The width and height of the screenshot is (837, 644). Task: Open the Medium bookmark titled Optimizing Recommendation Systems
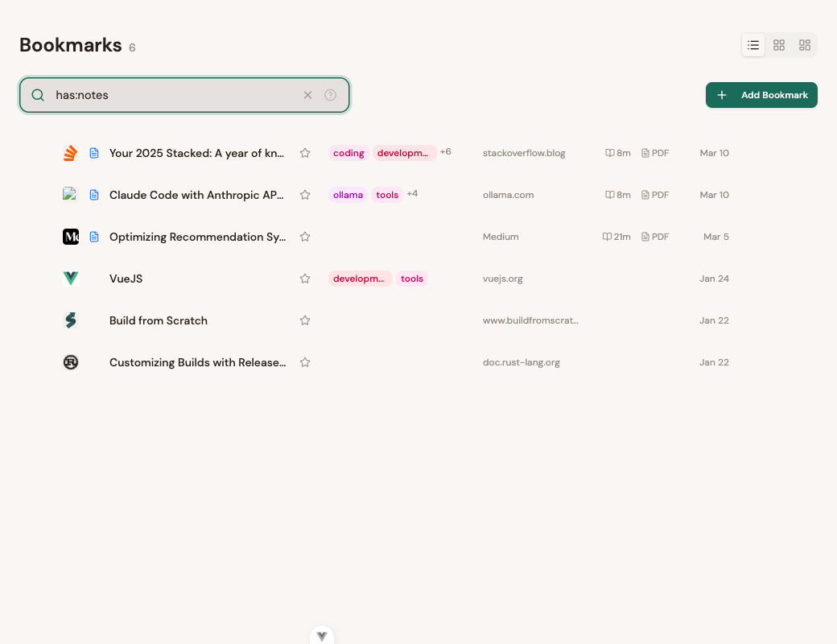click(x=197, y=237)
